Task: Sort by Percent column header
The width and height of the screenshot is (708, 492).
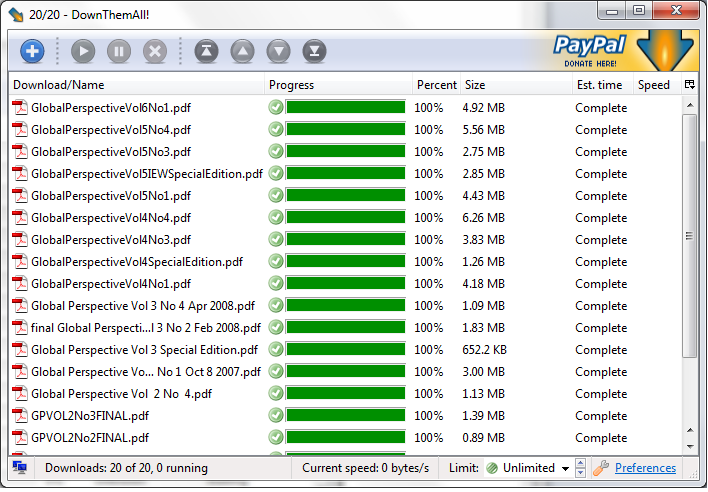Action: [x=436, y=85]
